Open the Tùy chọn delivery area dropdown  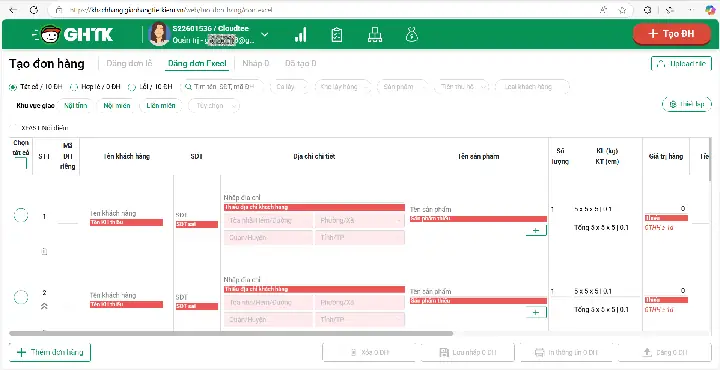pos(214,106)
